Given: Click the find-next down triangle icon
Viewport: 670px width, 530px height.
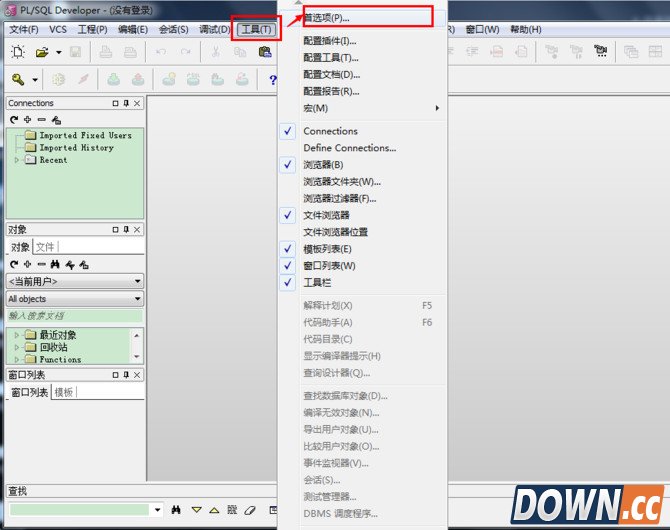Looking at the screenshot, I should (x=197, y=510).
